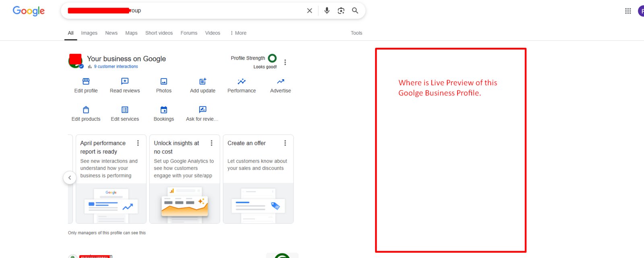Click the Your business on Google heading
644x258 pixels.
click(x=126, y=59)
